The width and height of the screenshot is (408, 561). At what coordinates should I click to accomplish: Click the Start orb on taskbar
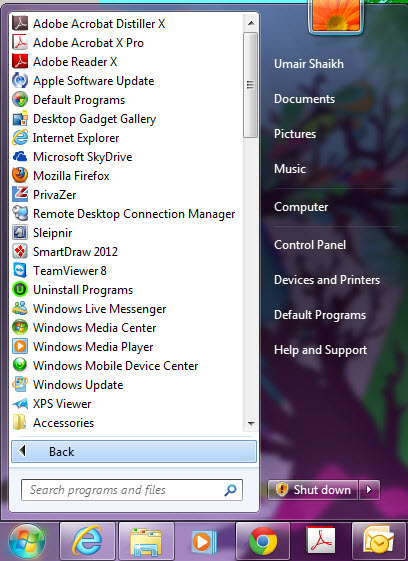click(x=28, y=542)
